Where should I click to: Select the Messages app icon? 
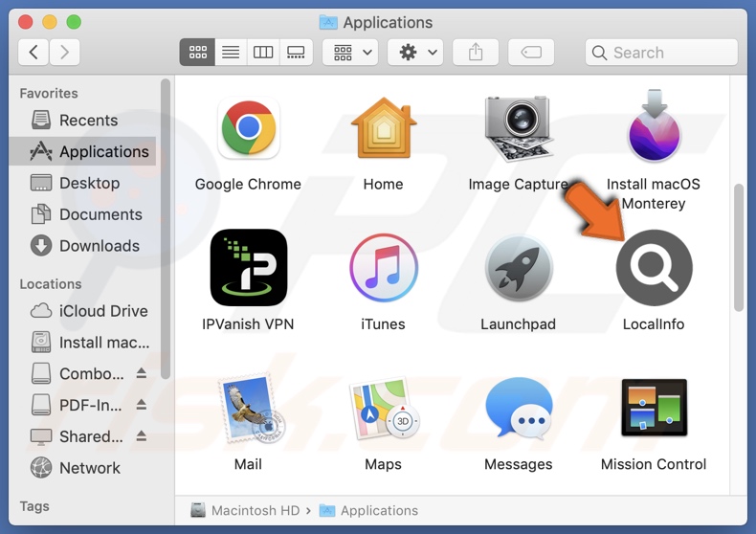[x=519, y=409]
